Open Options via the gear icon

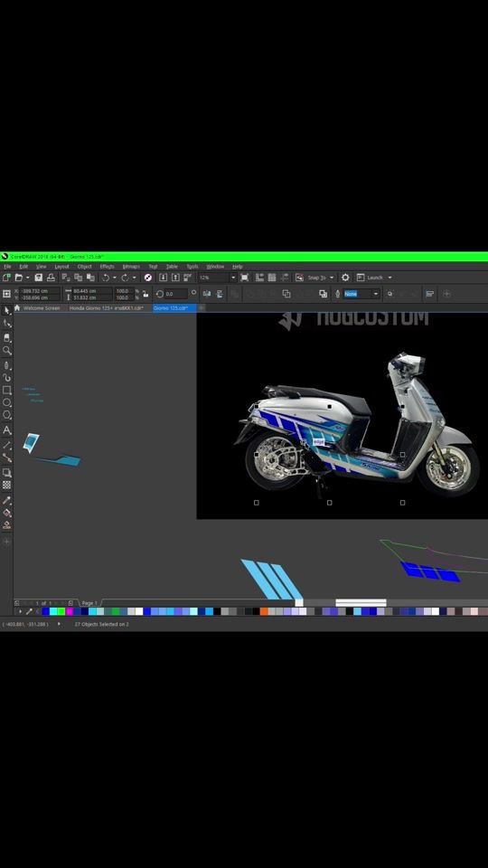click(x=346, y=278)
